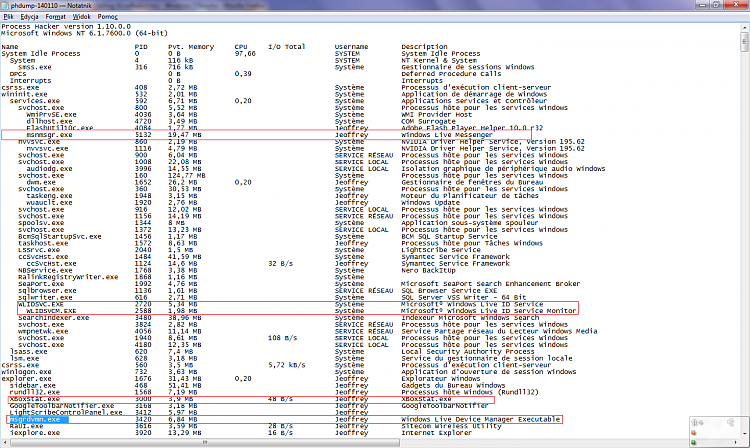Click the 'CPU' column header text
Screen dimensions: 750x448
coord(241,47)
